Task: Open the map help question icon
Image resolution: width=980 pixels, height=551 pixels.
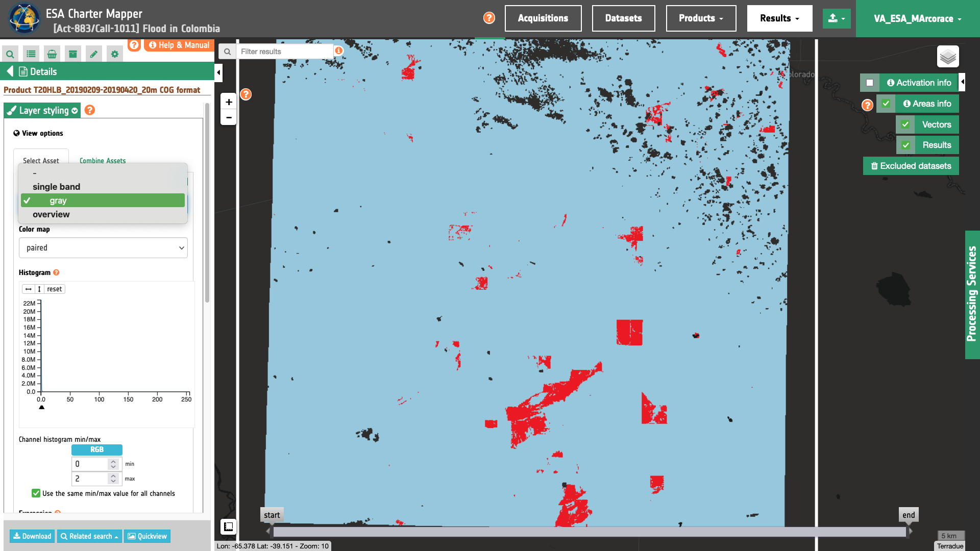Action: pyautogui.click(x=246, y=94)
